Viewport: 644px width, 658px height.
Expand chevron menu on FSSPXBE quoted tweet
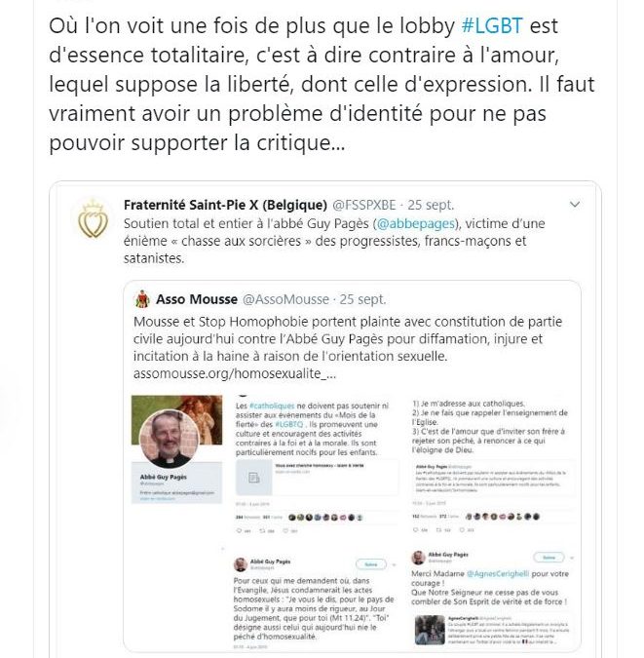click(x=575, y=205)
